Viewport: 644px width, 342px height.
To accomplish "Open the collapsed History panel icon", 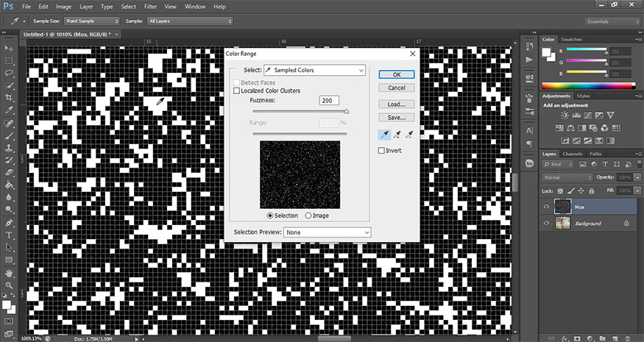I will 529,47.
